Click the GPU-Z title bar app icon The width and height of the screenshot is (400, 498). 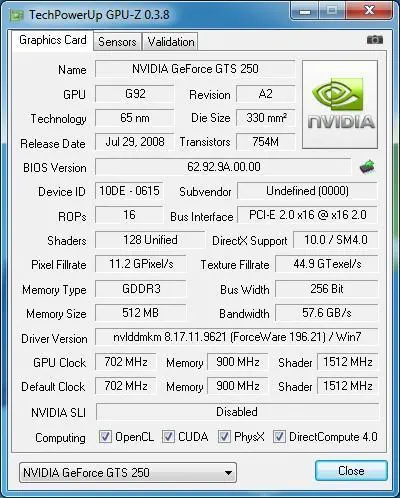click(16, 15)
